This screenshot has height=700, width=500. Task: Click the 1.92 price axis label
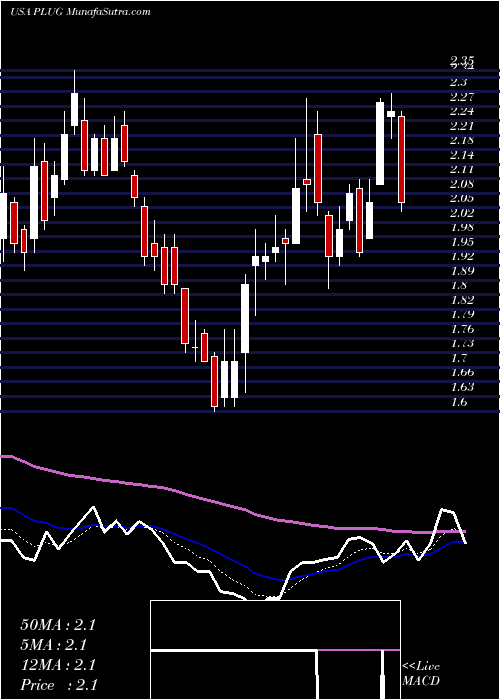tap(462, 256)
